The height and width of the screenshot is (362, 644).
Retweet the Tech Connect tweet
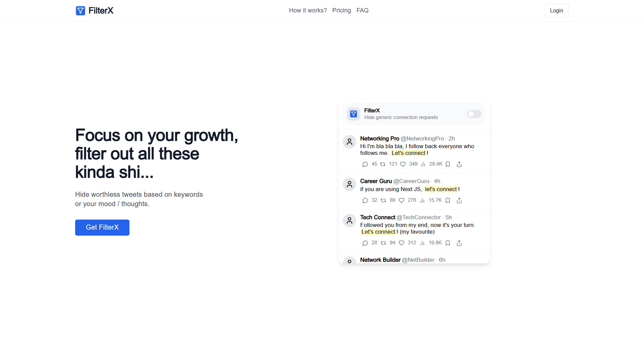coord(383,243)
